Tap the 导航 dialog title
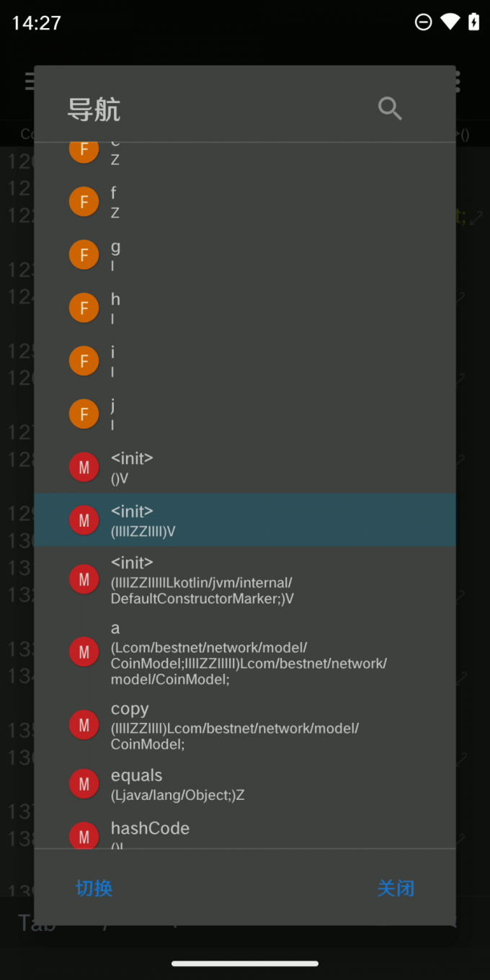 pos(94,110)
